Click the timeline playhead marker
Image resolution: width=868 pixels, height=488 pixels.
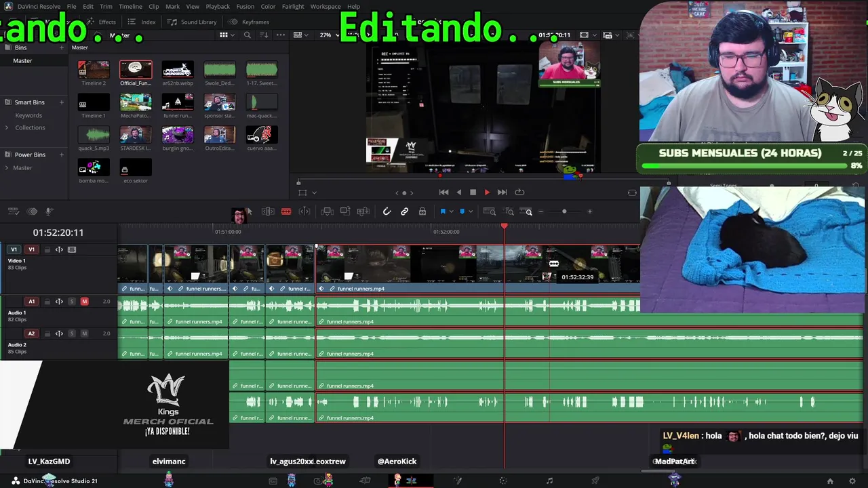(x=504, y=226)
